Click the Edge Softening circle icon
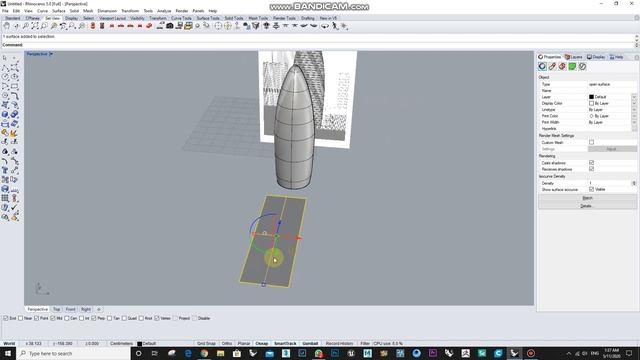Viewport: 640px width, 360px height. 582,66
